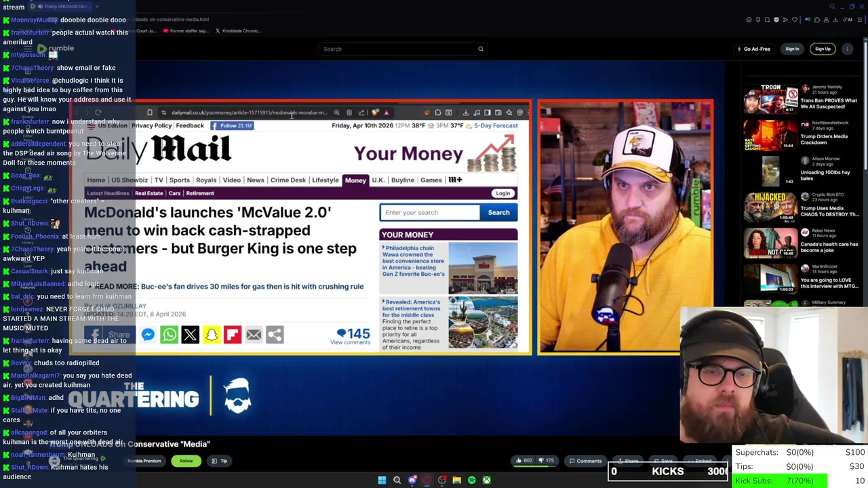This screenshot has width=868, height=488.
Task: Select the Sports tab on Daily Mail
Action: point(180,180)
